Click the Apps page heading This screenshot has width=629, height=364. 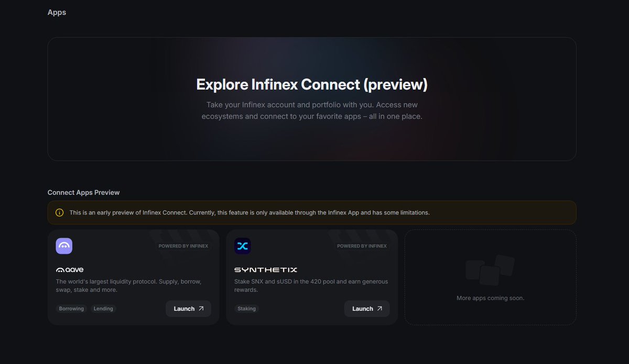pyautogui.click(x=57, y=12)
